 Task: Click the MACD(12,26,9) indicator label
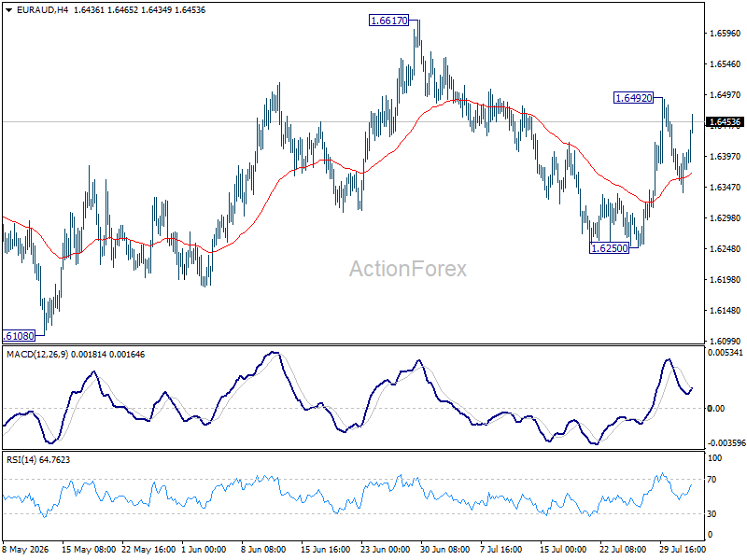(37, 355)
